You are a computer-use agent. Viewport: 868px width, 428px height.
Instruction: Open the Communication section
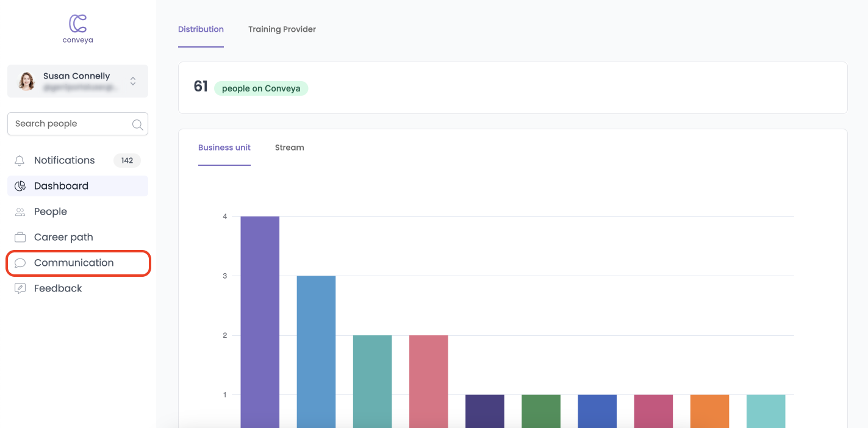(x=77, y=263)
